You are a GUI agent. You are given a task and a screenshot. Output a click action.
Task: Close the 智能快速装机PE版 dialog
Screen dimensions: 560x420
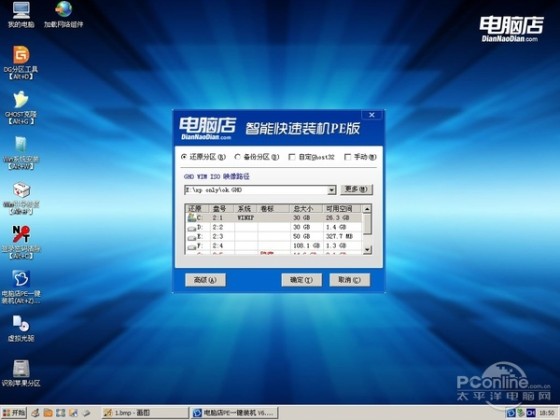pos(372,115)
